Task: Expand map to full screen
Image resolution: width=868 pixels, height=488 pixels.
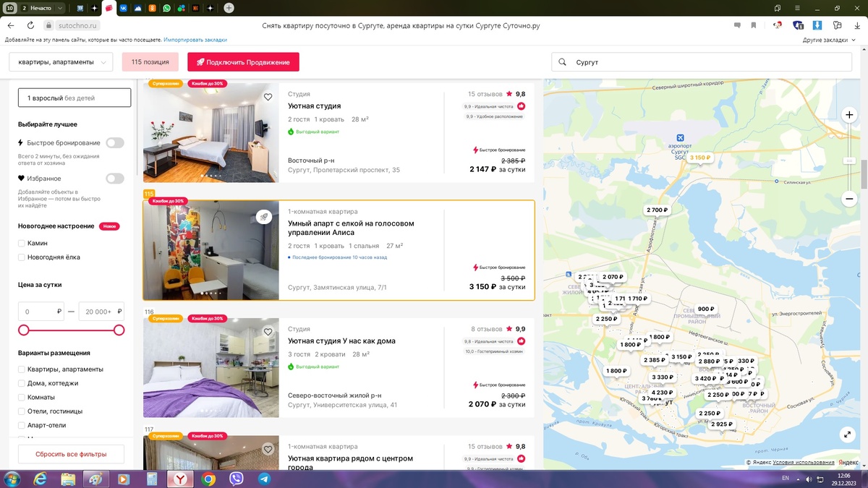Action: click(848, 435)
